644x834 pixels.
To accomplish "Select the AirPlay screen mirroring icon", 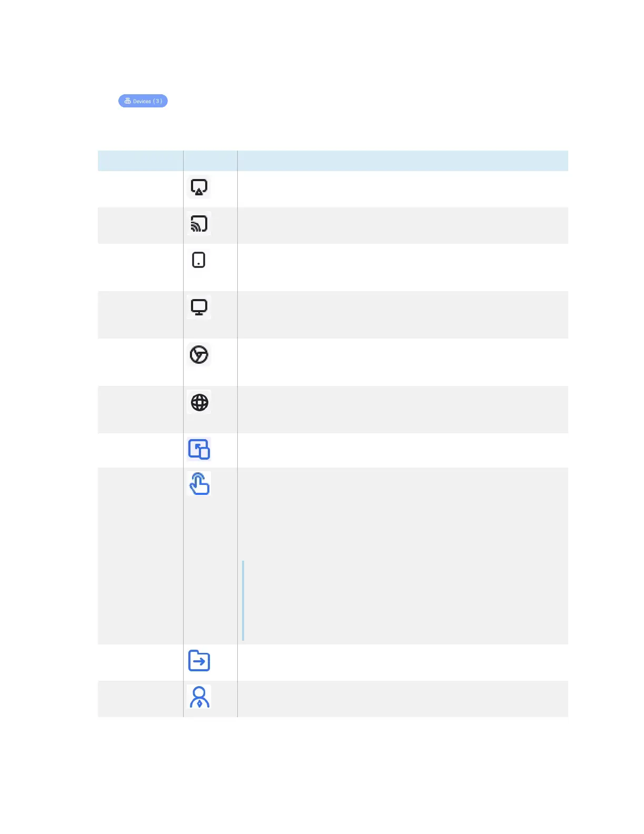I will [x=199, y=187].
